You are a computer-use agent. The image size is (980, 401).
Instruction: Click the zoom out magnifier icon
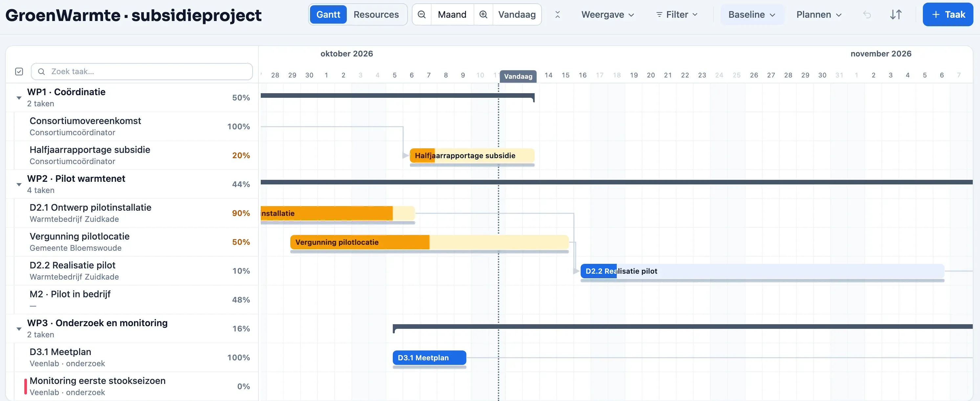click(x=421, y=14)
